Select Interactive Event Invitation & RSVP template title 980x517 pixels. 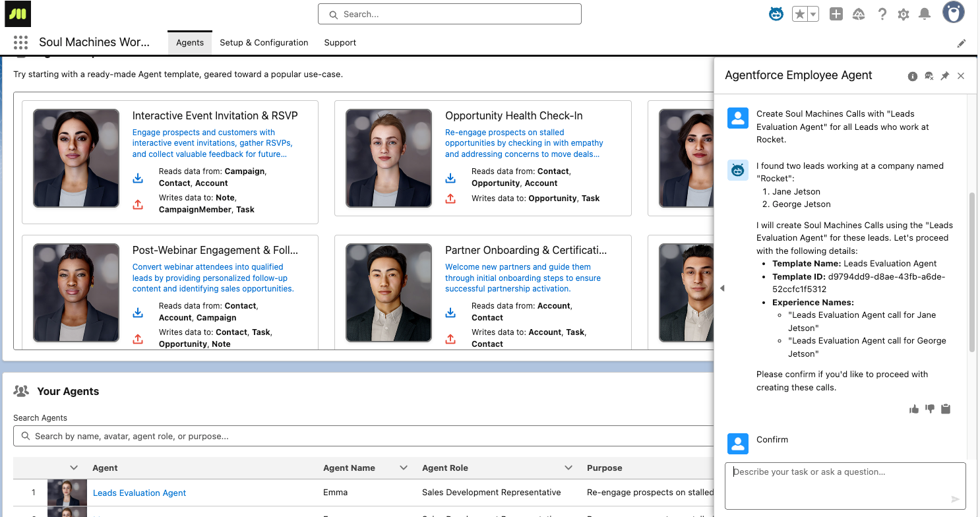pyautogui.click(x=215, y=115)
